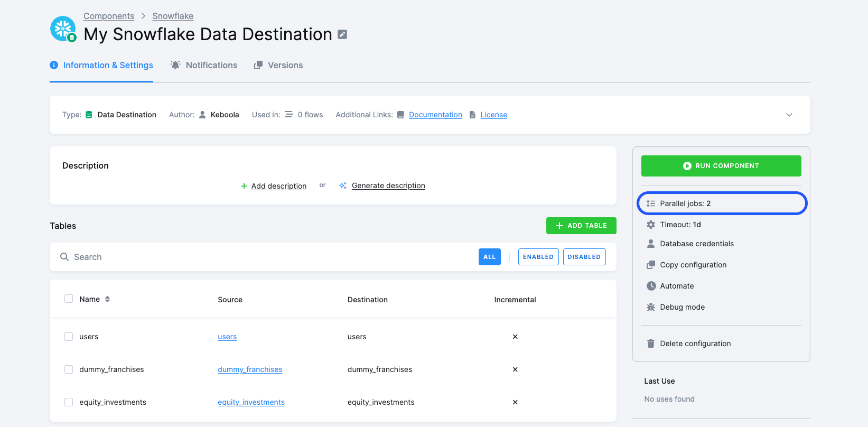
Task: Click the author person icon
Action: coord(202,115)
